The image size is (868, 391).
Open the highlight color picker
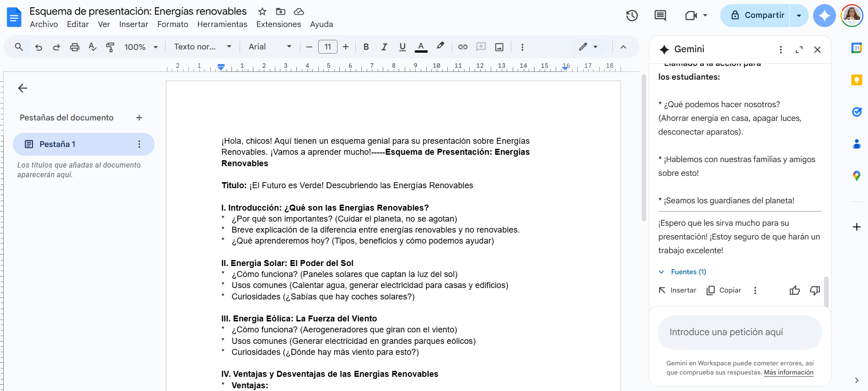[x=440, y=47]
